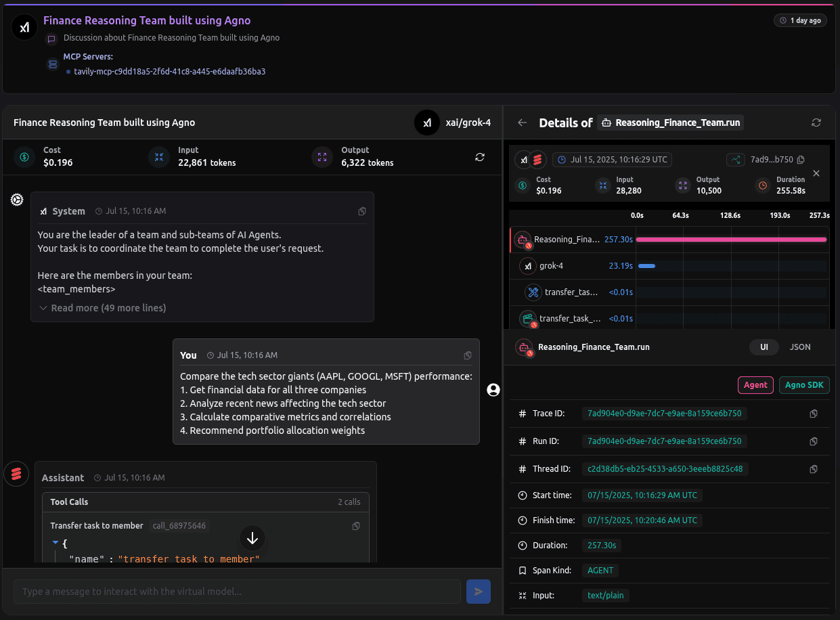Copy the Run ID value

[x=814, y=441]
